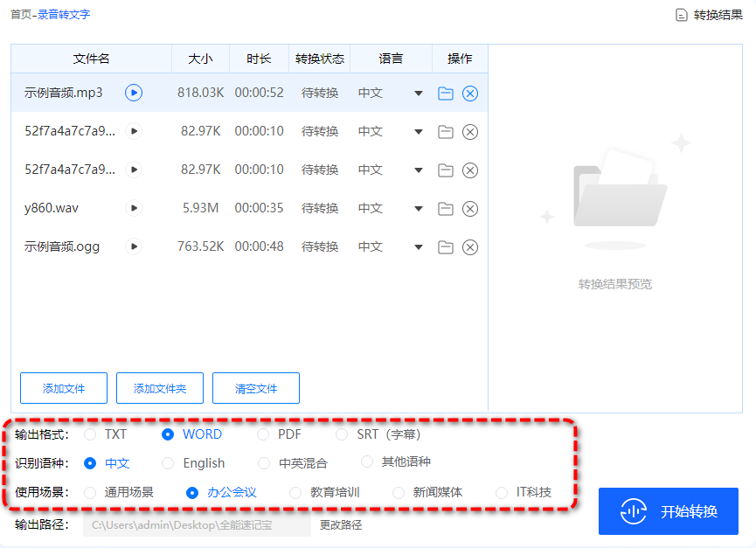This screenshot has height=548, width=756.
Task: Click the 添加文件夹 button
Action: click(160, 388)
